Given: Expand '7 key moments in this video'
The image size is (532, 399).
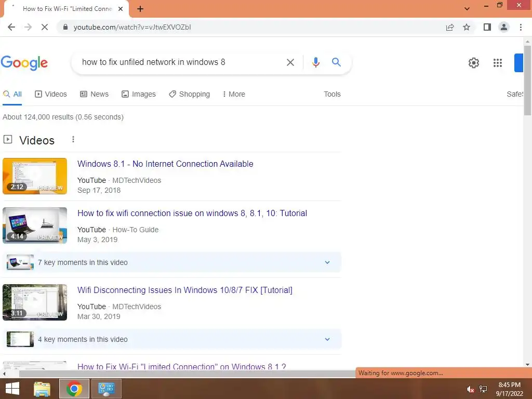Looking at the screenshot, I should (171, 262).
